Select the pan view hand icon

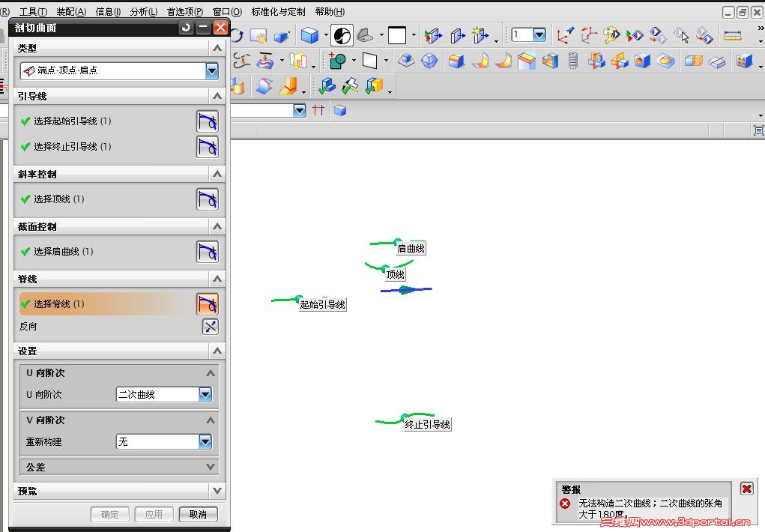point(258,36)
